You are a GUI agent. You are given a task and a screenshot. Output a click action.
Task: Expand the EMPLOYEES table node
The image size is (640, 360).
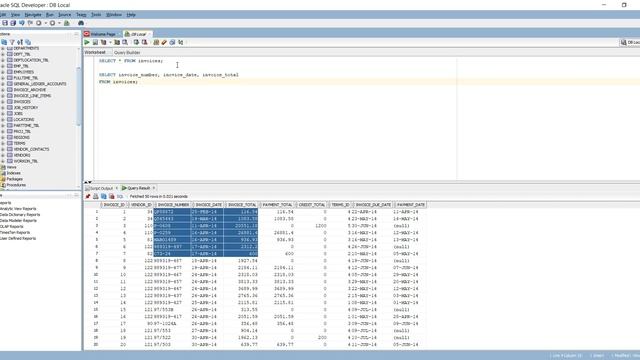[3, 72]
